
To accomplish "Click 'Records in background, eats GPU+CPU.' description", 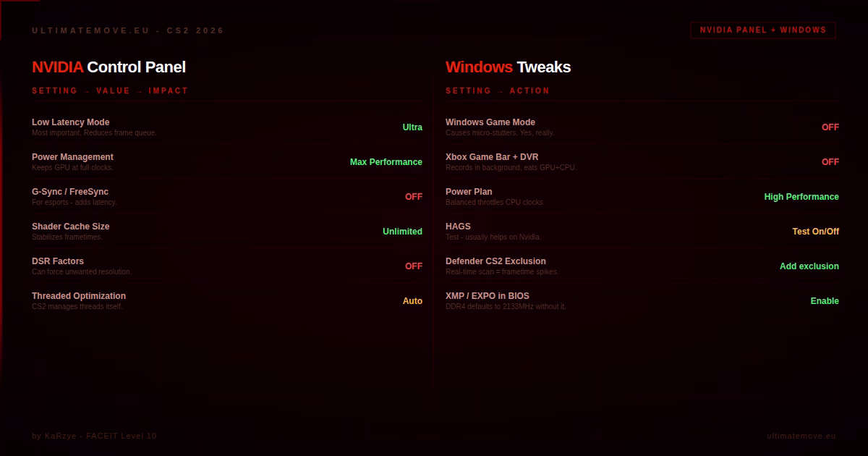I will [511, 168].
